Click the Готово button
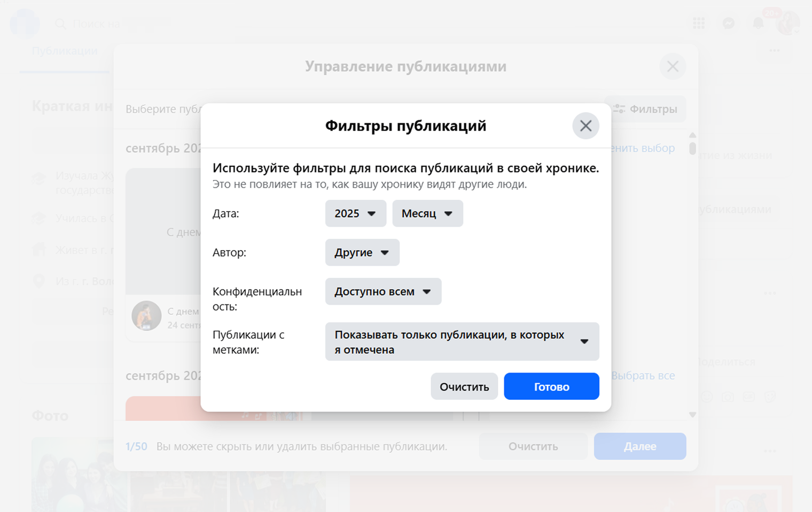812x512 pixels. [551, 386]
